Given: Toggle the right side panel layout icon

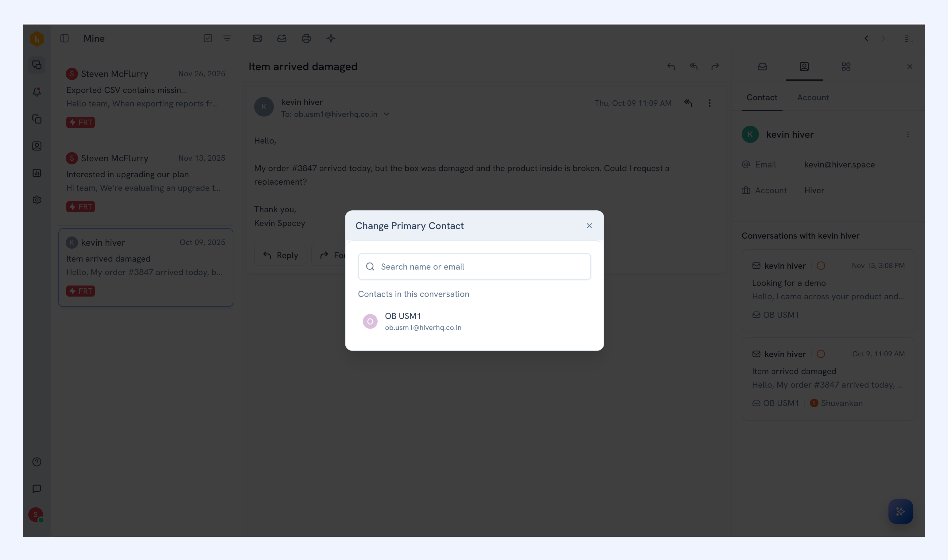Looking at the screenshot, I should (909, 39).
